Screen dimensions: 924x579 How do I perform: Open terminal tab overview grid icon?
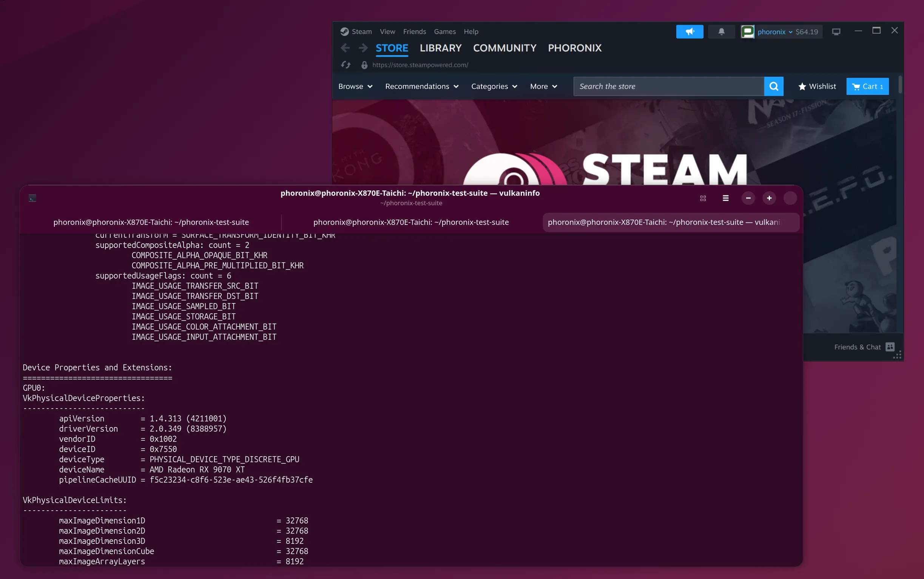pos(703,198)
